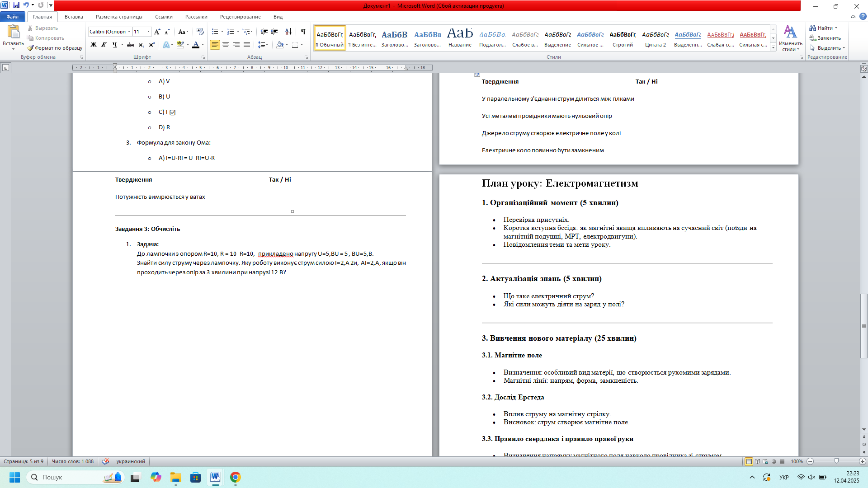Apply superscript formatting

pos(152,45)
